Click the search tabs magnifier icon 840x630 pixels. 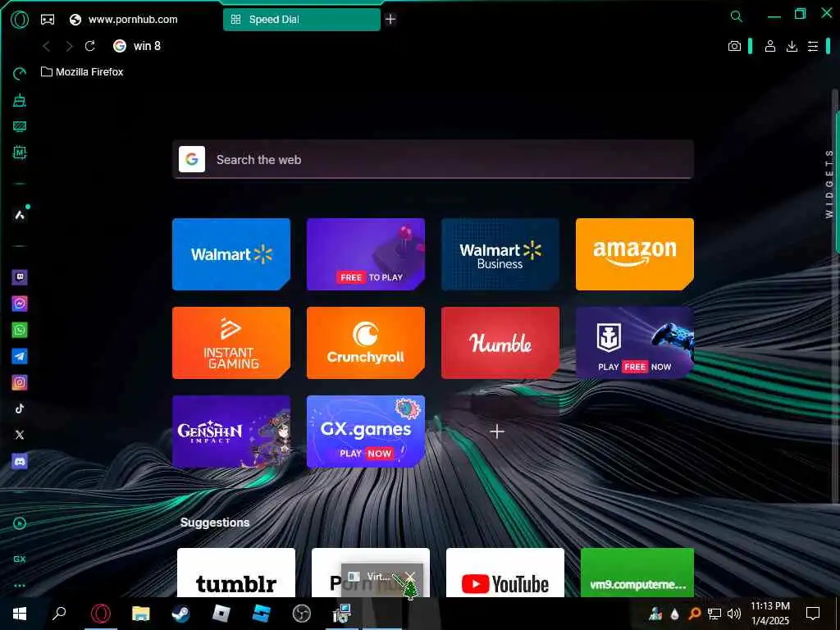(737, 16)
